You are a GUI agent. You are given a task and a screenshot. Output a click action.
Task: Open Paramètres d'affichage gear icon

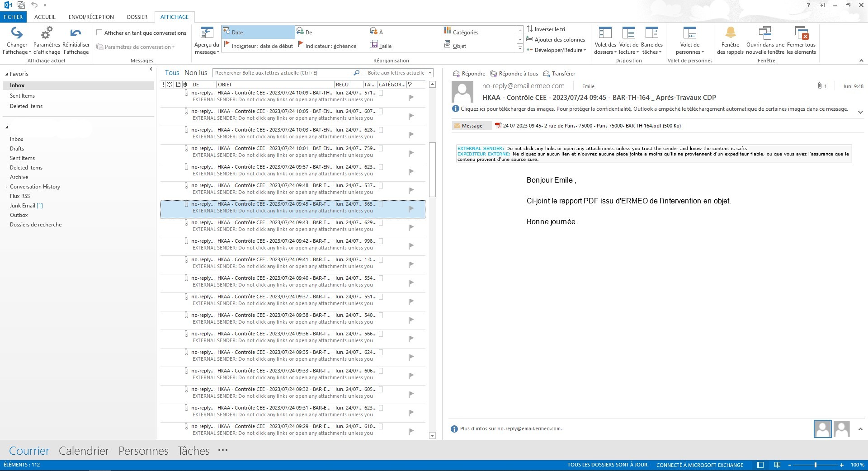tap(47, 33)
